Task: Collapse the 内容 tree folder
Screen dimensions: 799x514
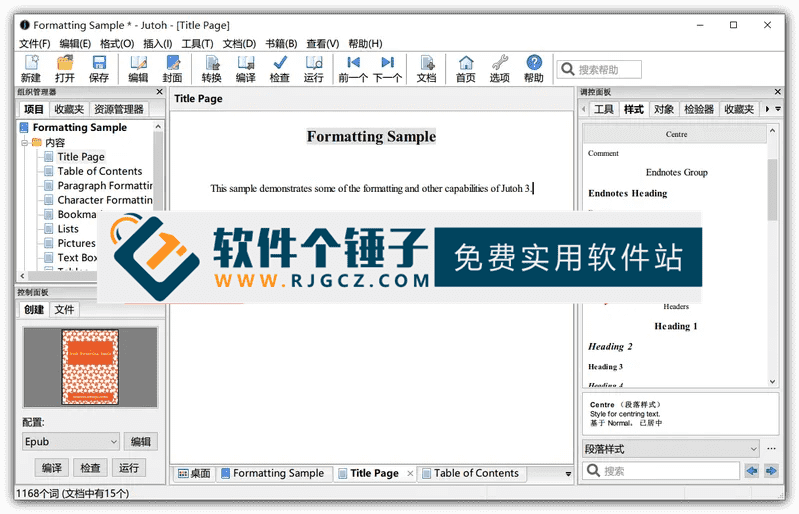Action: point(24,143)
